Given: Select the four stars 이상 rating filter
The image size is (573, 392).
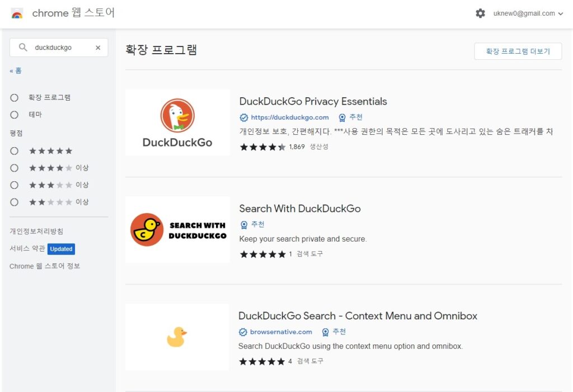Looking at the screenshot, I should point(14,168).
